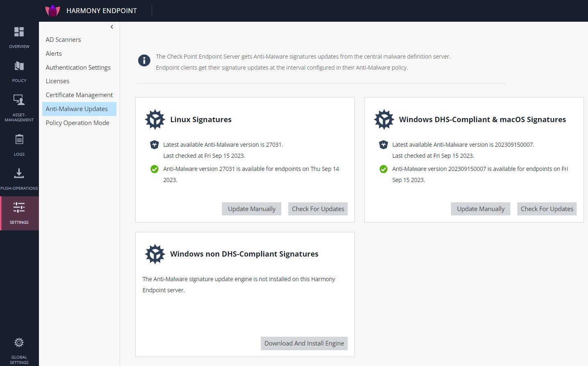This screenshot has width=588, height=366.
Task: Click green checkmark in Linux Signatures card
Action: [x=154, y=169]
